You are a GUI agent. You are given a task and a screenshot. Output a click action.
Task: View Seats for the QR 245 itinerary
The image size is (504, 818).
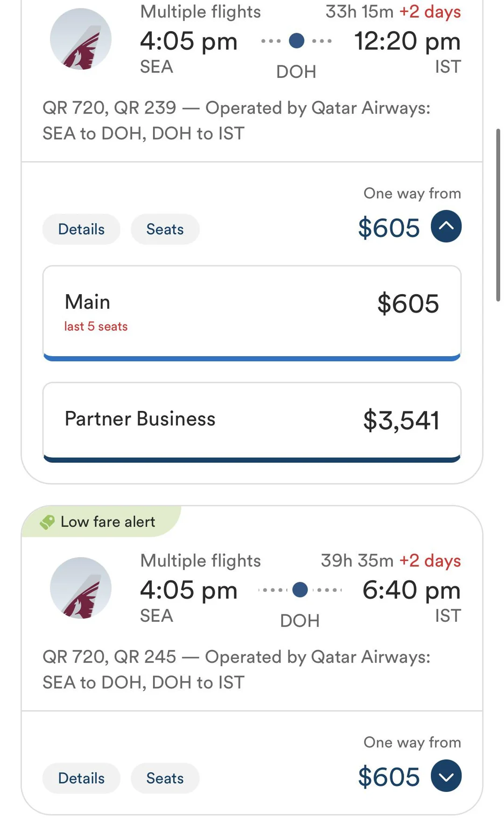coord(165,778)
